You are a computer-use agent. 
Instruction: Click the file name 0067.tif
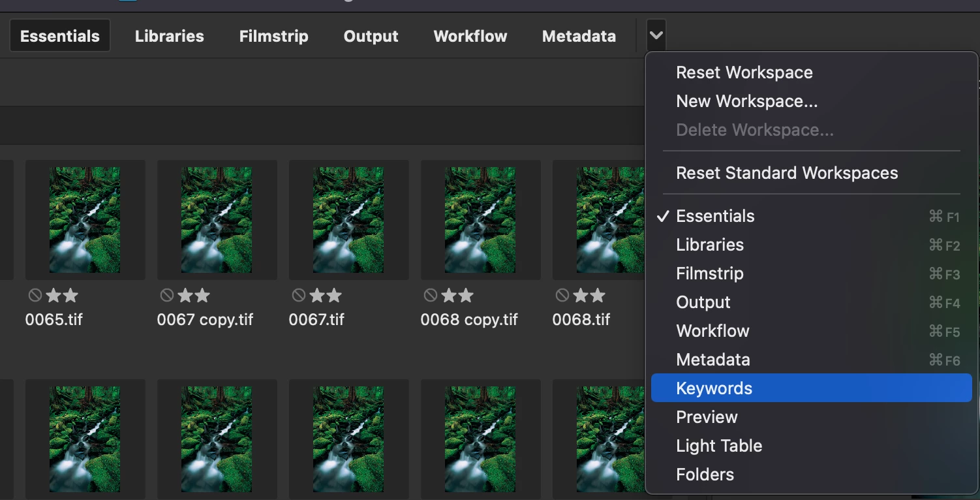pyautogui.click(x=318, y=320)
